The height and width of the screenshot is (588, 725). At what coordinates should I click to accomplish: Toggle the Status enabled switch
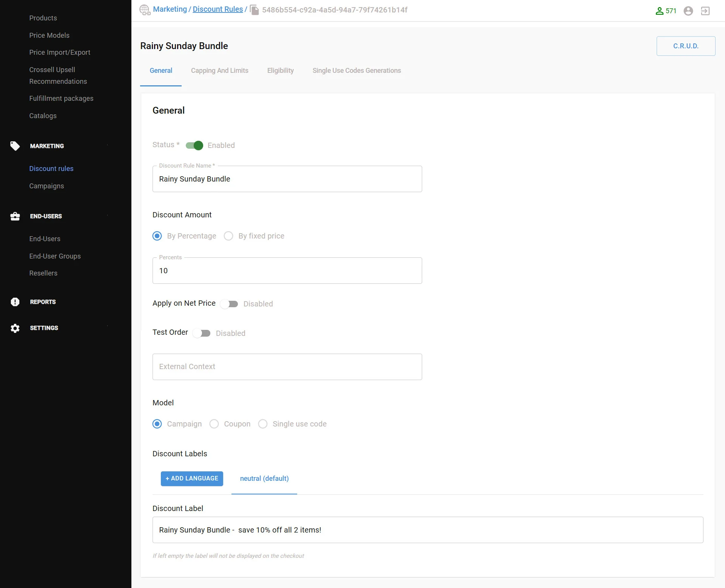[194, 145]
